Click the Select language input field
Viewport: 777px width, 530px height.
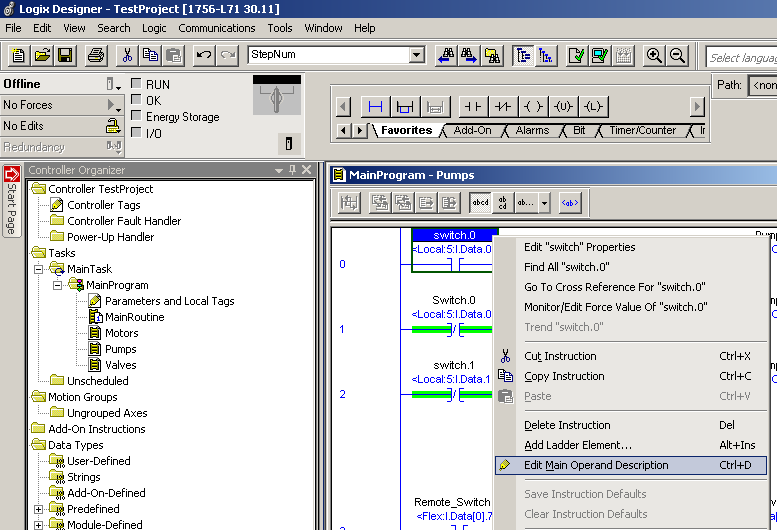(x=742, y=57)
